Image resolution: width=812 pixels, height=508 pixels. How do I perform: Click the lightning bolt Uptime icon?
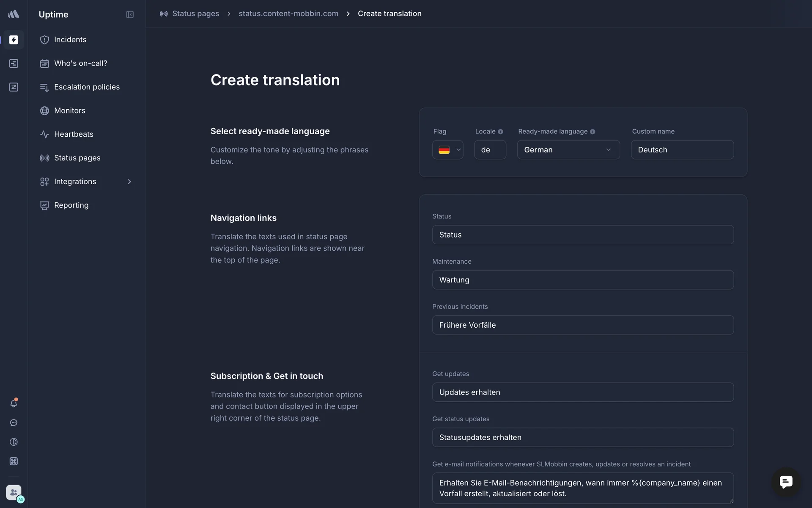click(x=14, y=40)
